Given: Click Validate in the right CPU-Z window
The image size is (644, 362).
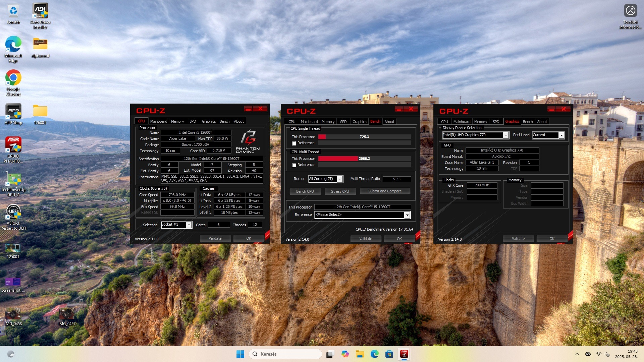Looking at the screenshot, I should click(518, 239).
